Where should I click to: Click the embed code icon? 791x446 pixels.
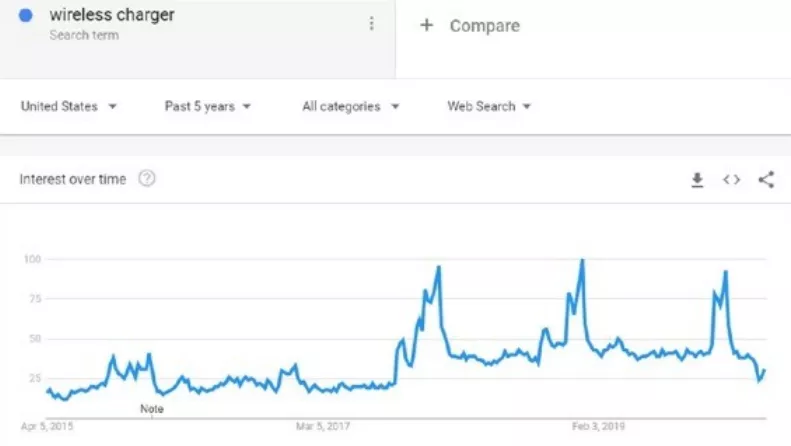tap(731, 180)
